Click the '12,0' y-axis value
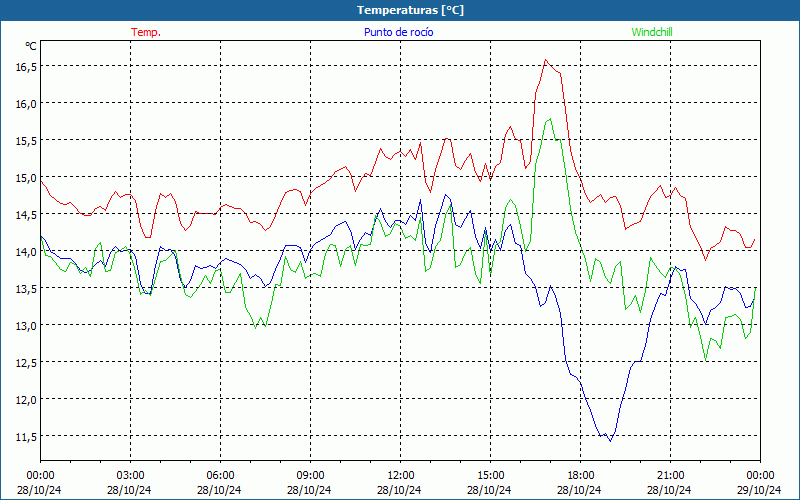 [x=27, y=399]
